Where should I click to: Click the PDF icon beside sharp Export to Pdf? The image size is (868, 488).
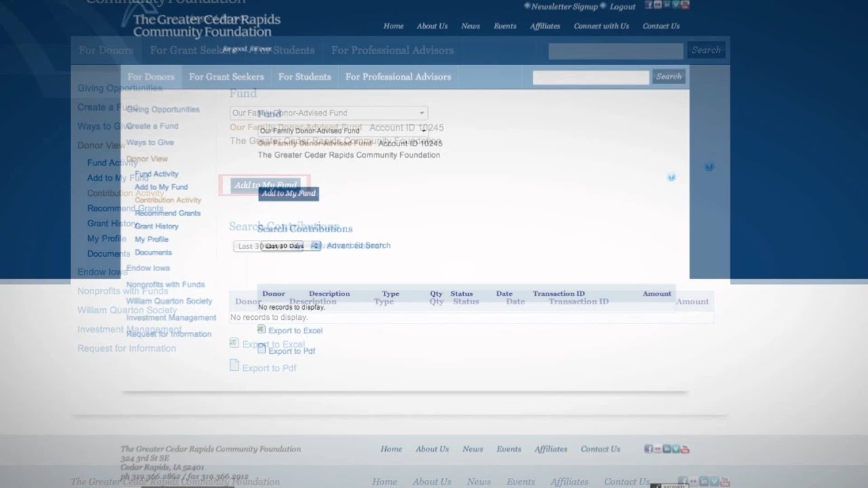262,350
